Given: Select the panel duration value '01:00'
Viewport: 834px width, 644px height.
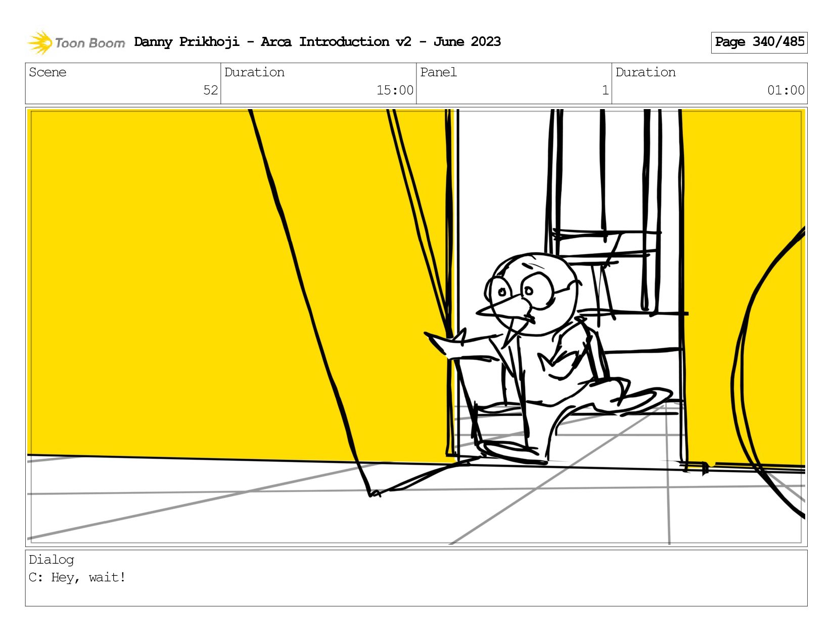Looking at the screenshot, I should (786, 90).
